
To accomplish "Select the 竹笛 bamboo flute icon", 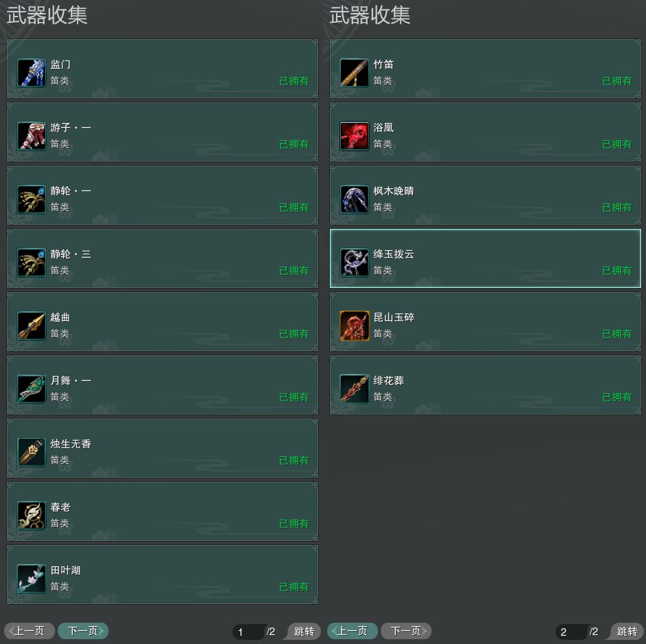I will coord(355,73).
